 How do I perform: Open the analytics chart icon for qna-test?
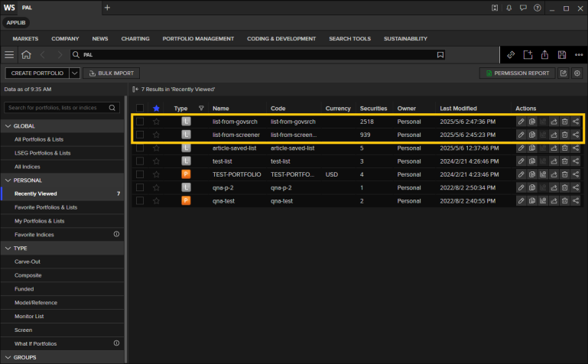(543, 201)
